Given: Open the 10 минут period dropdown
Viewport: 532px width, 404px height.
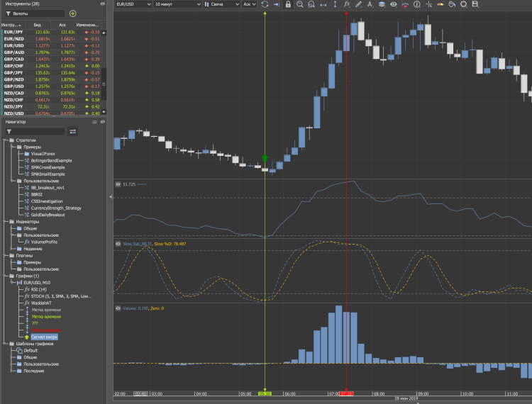Looking at the screenshot, I should tap(177, 4).
